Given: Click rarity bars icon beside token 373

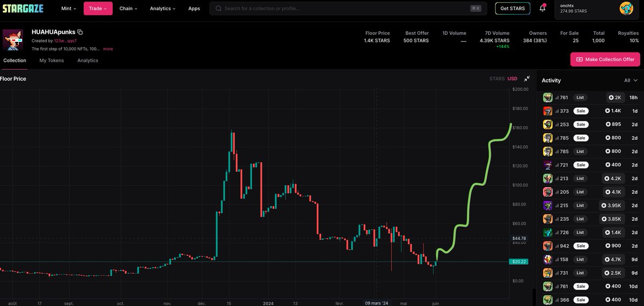Looking at the screenshot, I should (x=557, y=111).
